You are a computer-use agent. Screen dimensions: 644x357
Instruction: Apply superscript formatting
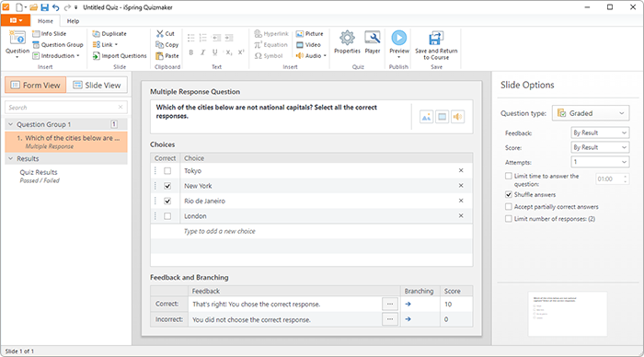coord(241,52)
